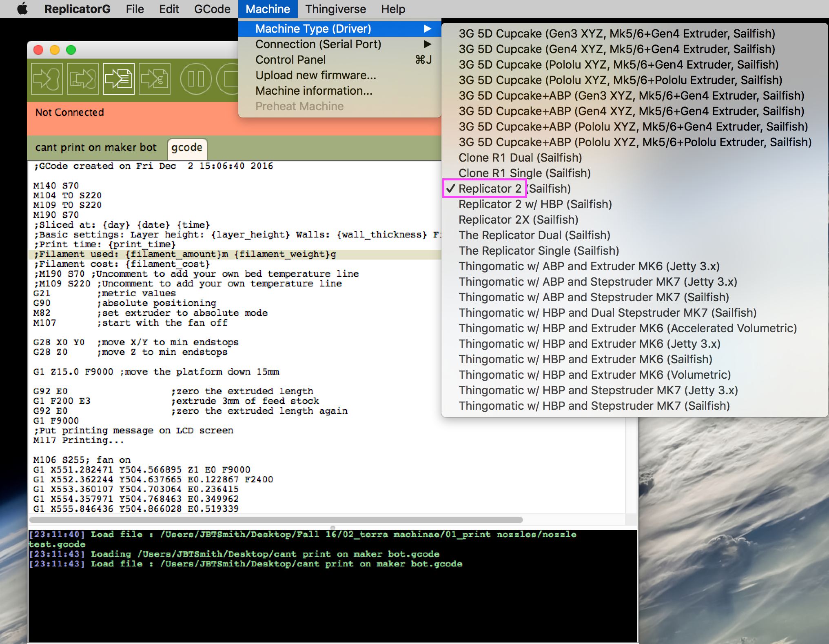The image size is (829, 644).
Task: Pause the current print job
Action: 196,79
